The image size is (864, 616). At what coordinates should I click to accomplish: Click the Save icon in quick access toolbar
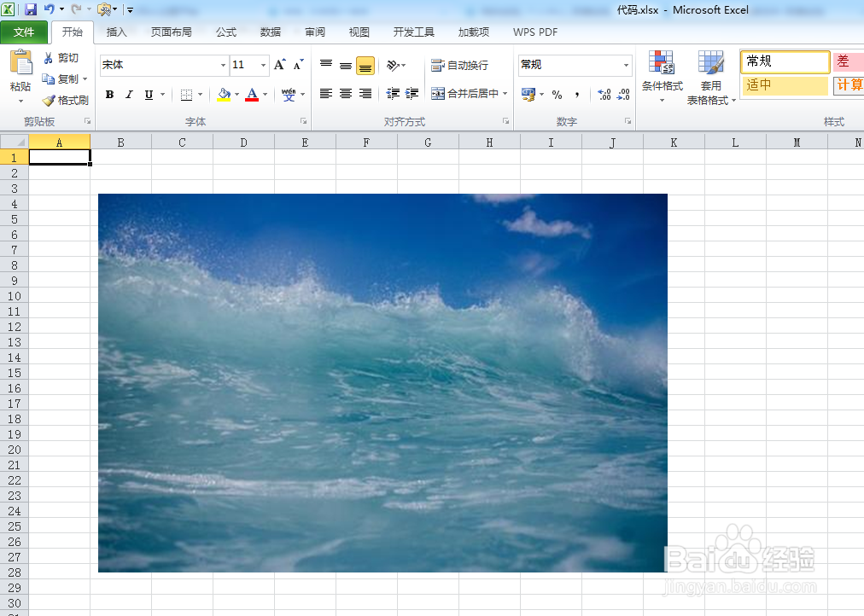click(30, 9)
